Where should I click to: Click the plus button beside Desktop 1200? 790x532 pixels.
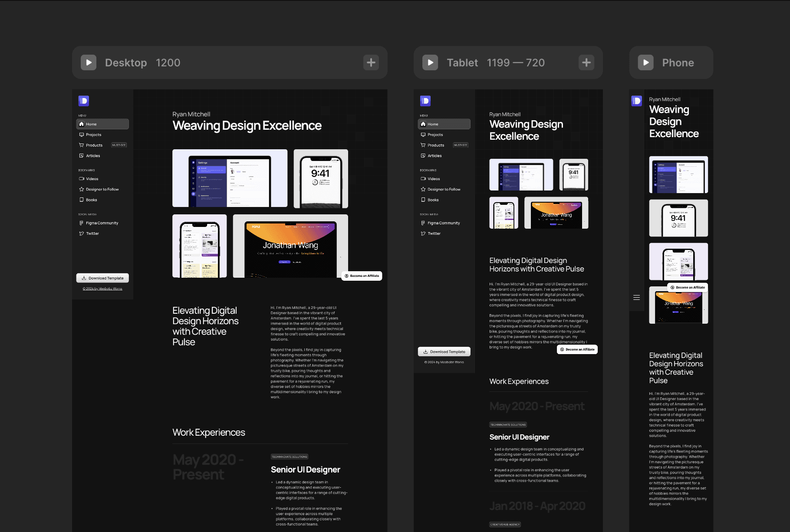[x=371, y=62]
